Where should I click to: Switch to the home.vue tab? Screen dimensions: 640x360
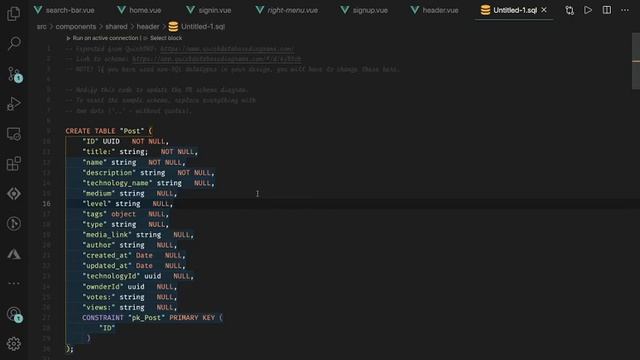(x=140, y=10)
